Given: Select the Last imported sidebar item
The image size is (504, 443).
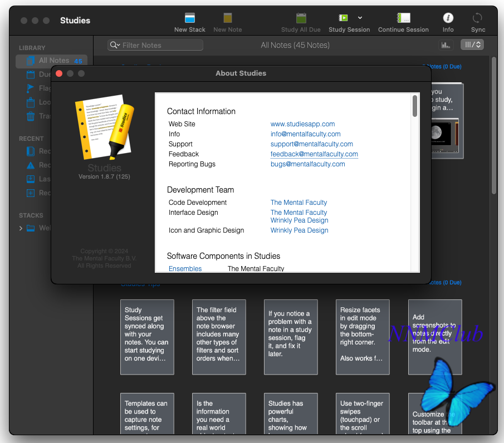Looking at the screenshot, I should pos(31,179).
